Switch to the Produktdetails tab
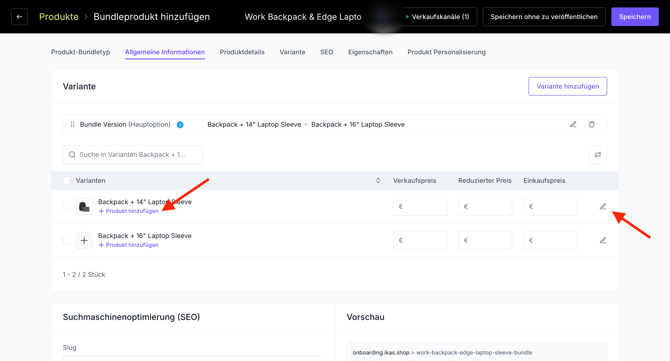 pyautogui.click(x=242, y=52)
